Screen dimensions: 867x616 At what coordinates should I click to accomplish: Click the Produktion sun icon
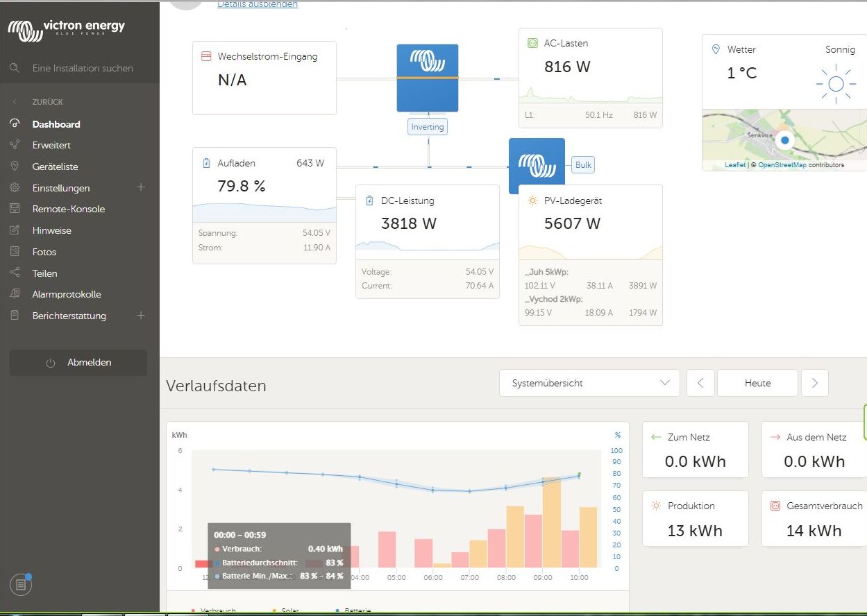656,506
